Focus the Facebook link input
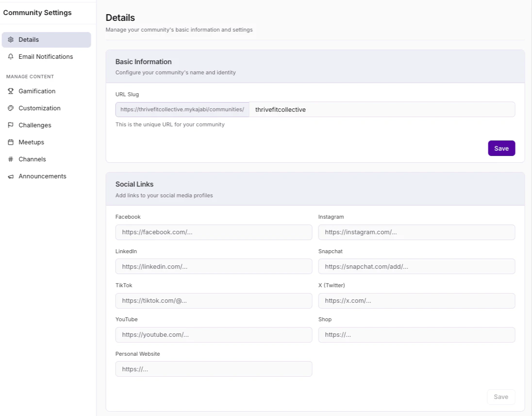The width and height of the screenshot is (532, 416). point(214,232)
